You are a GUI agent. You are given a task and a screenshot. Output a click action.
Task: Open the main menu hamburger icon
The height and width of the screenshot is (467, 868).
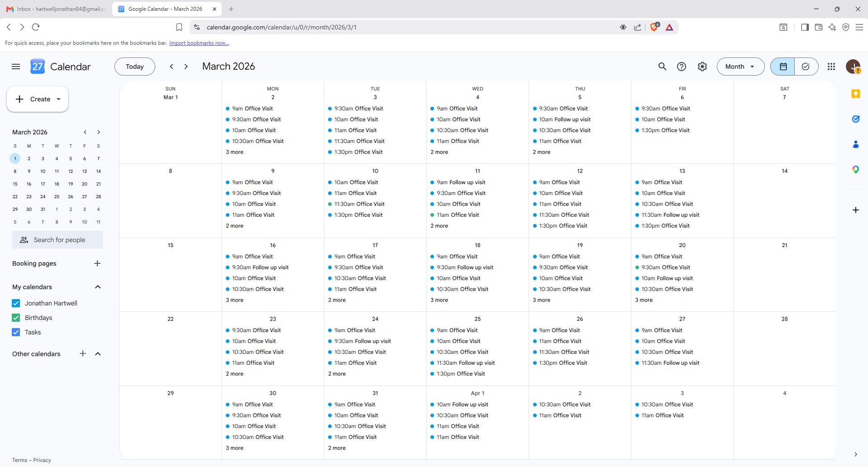point(16,67)
